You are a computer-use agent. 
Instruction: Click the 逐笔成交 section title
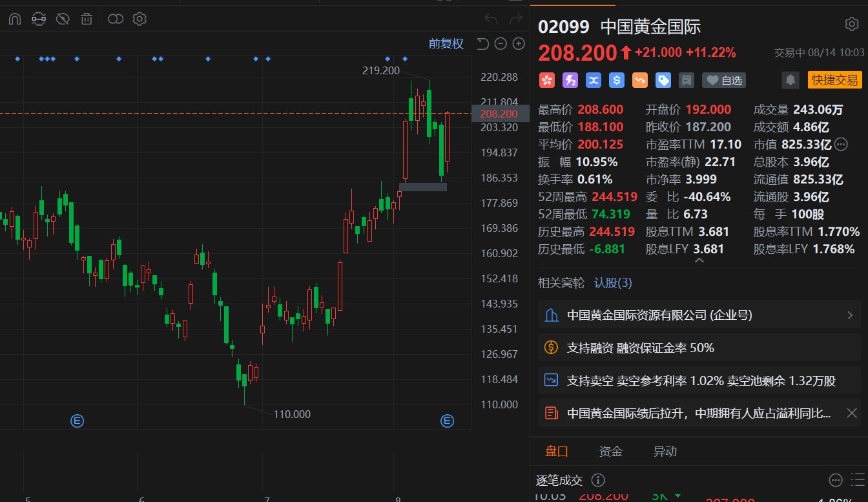(x=559, y=480)
